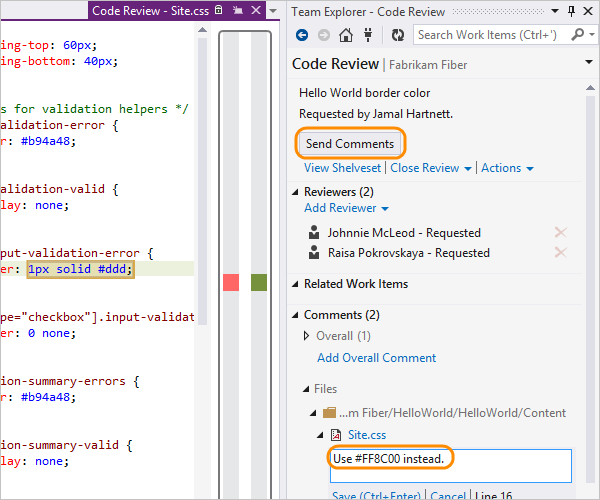Collapse the Comments (2) section
The width and height of the screenshot is (600, 500).
click(295, 315)
